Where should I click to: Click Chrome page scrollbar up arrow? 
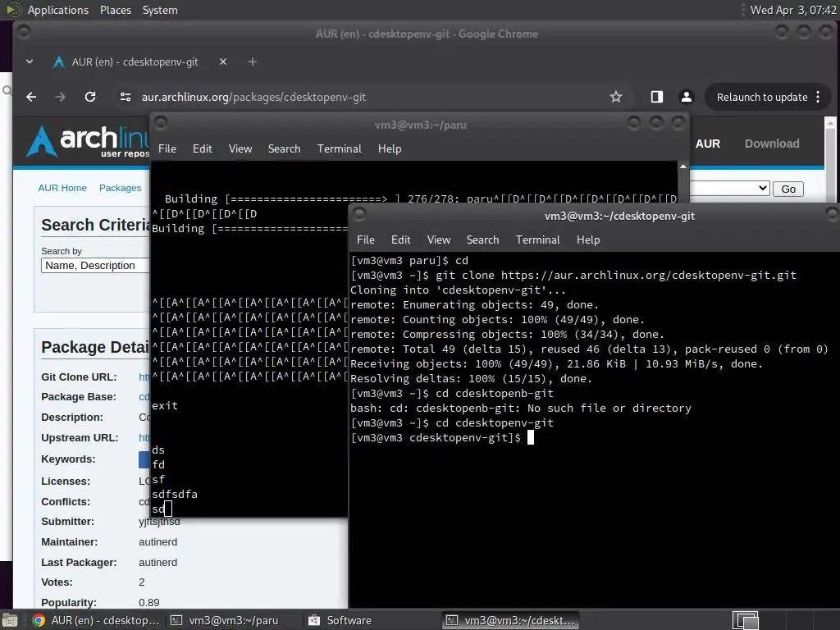click(830, 123)
